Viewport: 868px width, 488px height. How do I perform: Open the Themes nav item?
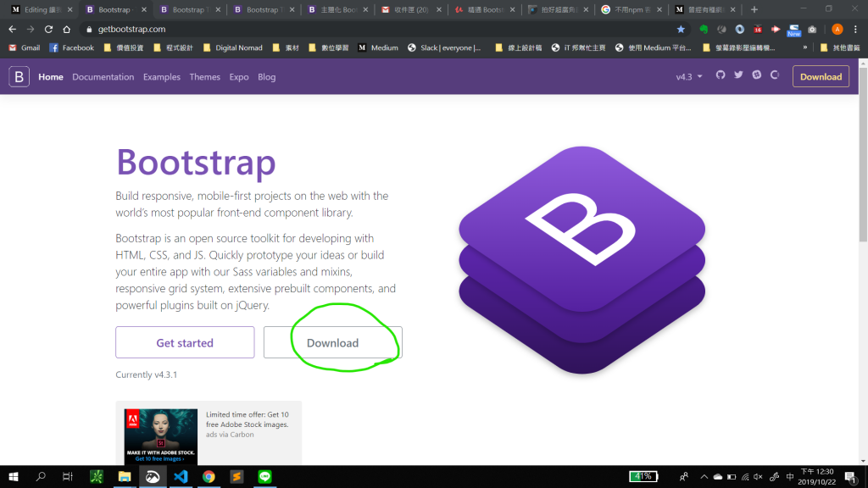click(x=205, y=77)
